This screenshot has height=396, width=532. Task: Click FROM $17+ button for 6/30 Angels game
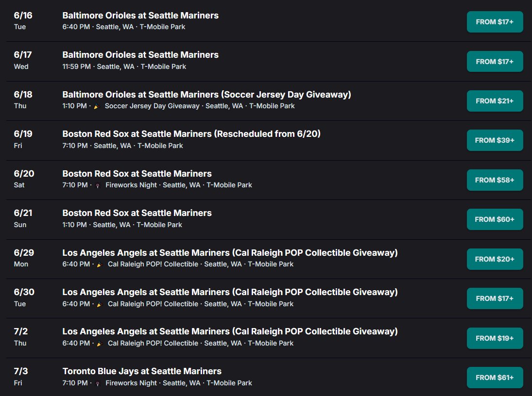click(x=495, y=298)
